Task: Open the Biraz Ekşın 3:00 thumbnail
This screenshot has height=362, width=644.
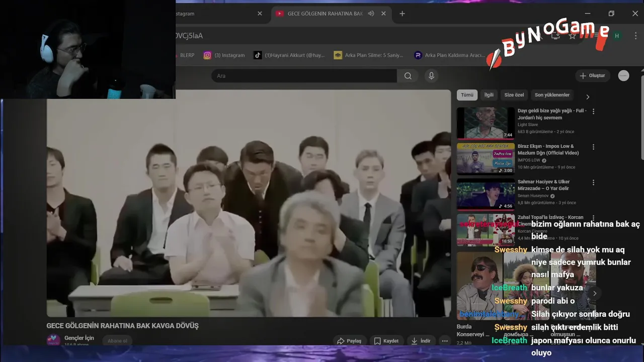Action: pos(486,158)
